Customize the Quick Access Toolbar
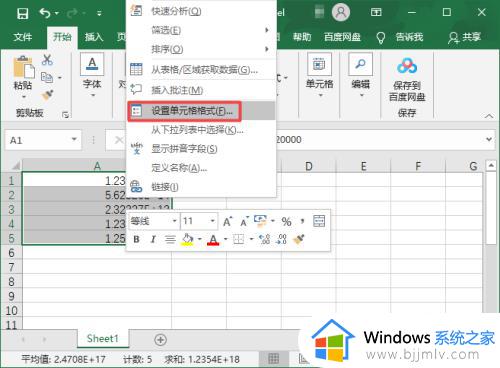This screenshot has height=368, width=500. point(99,13)
